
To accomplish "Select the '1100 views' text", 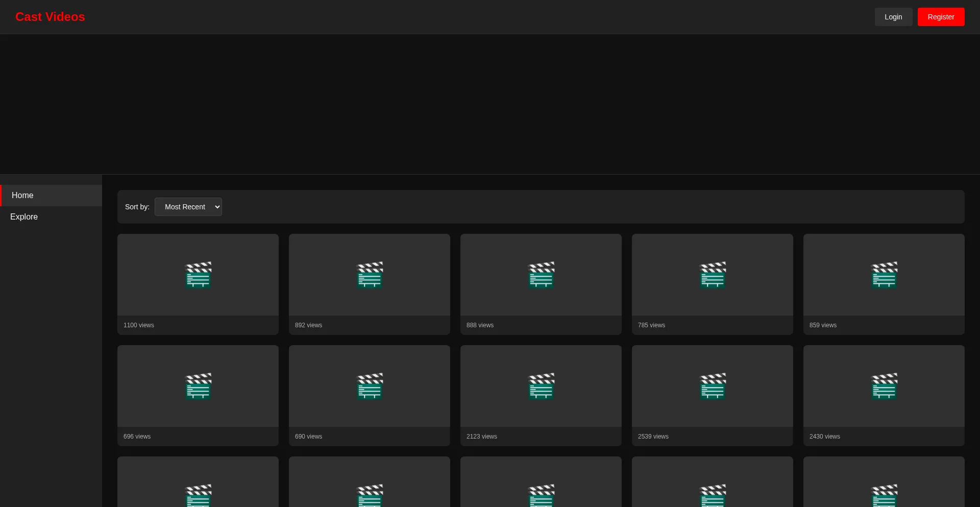I will [x=139, y=325].
